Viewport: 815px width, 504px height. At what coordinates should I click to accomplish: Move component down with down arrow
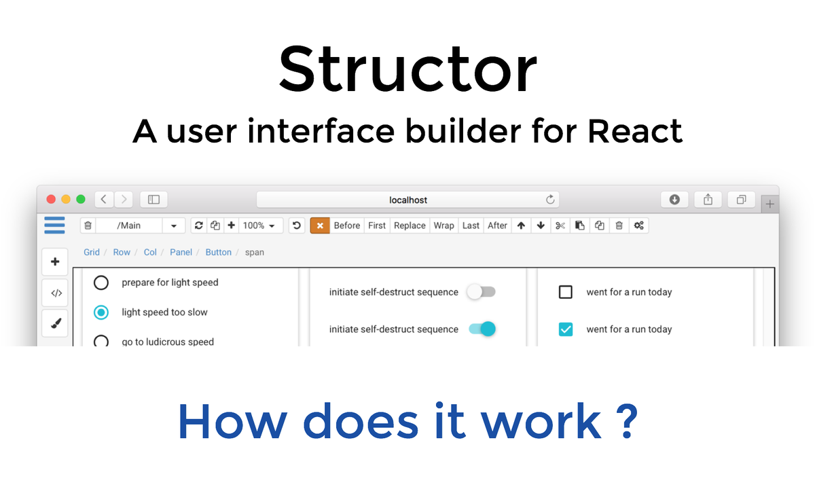pos(541,226)
